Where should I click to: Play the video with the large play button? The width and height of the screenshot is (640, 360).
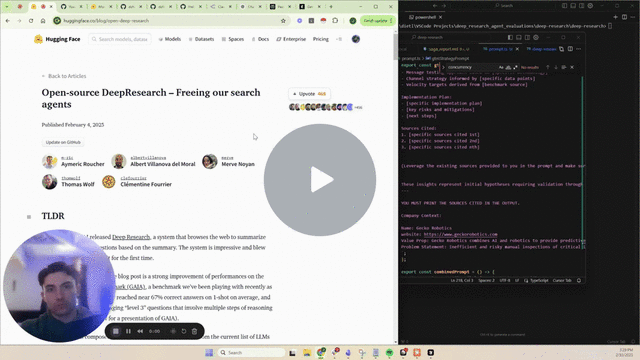320,180
